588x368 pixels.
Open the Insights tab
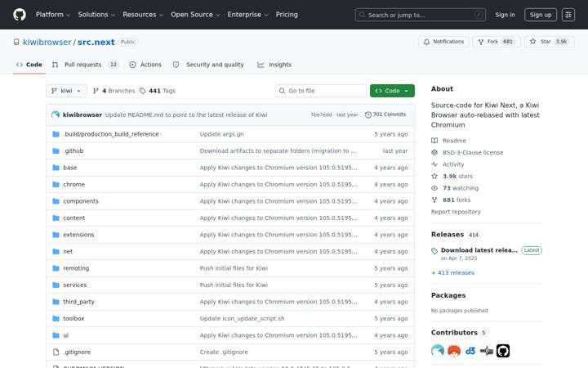[274, 65]
